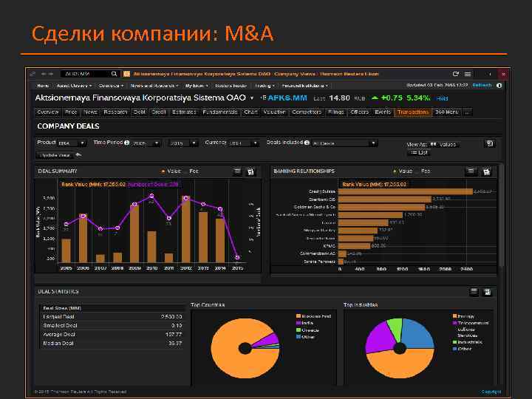The width and height of the screenshot is (532, 399).
Task: Toggle the auto-refresh circle next to Refresh
Action: coord(499,86)
